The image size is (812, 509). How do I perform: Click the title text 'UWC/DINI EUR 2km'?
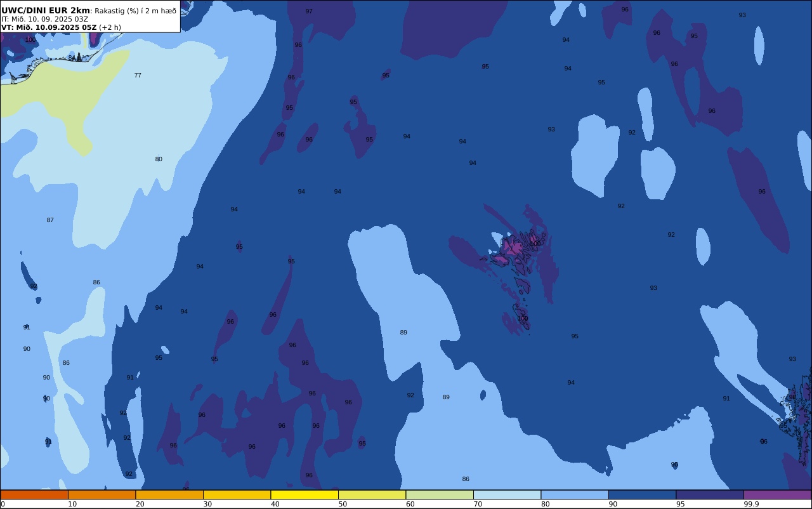coord(46,11)
